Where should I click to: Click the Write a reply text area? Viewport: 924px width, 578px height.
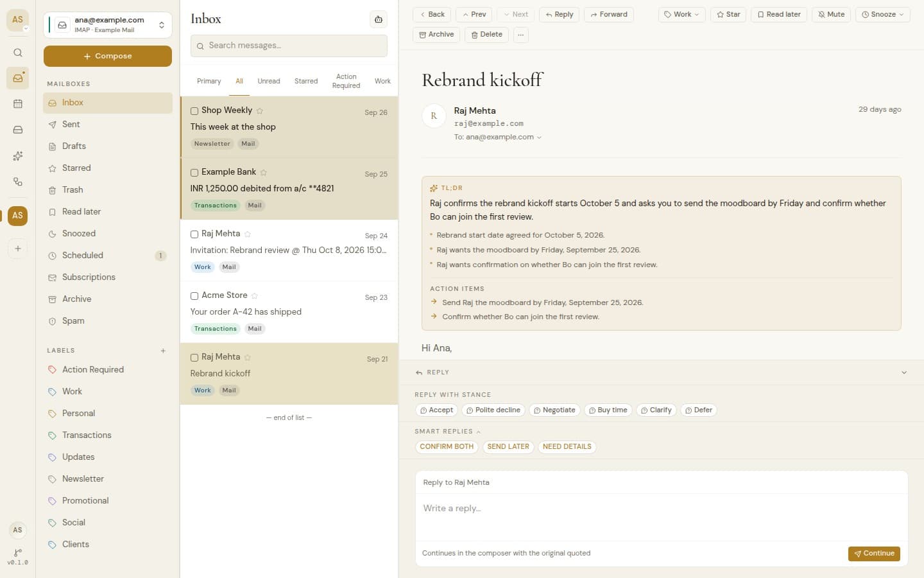click(662, 517)
